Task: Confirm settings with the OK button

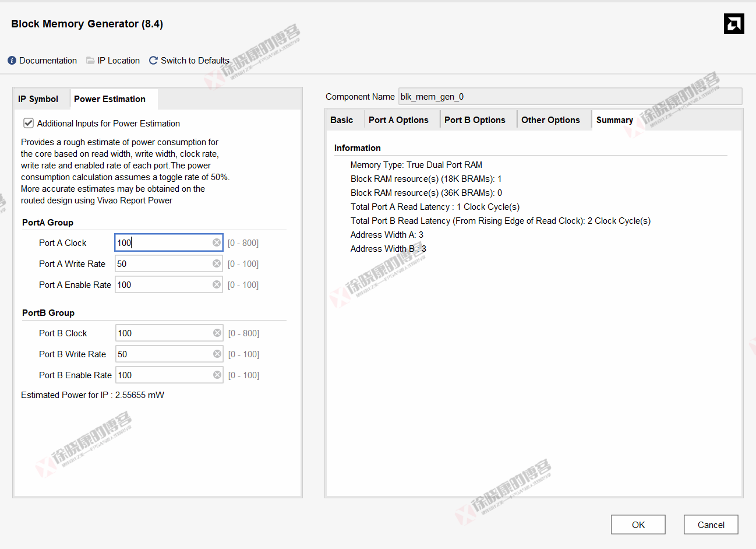Action: tap(638, 524)
